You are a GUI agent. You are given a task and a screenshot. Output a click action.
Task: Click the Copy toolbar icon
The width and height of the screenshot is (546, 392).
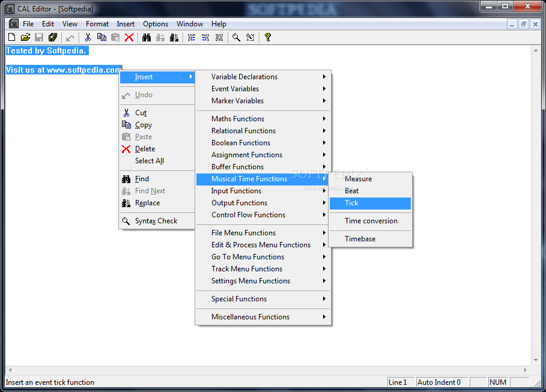click(x=102, y=37)
